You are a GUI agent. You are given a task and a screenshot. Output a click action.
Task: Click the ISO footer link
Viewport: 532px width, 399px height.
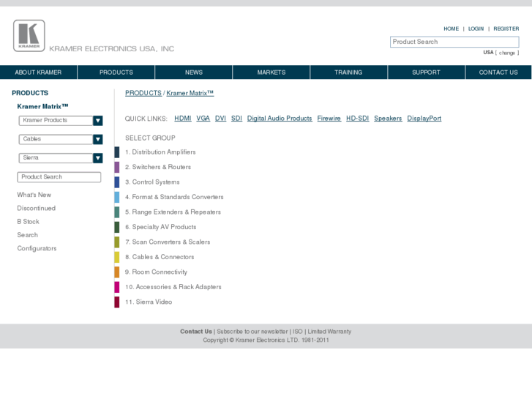pos(298,332)
